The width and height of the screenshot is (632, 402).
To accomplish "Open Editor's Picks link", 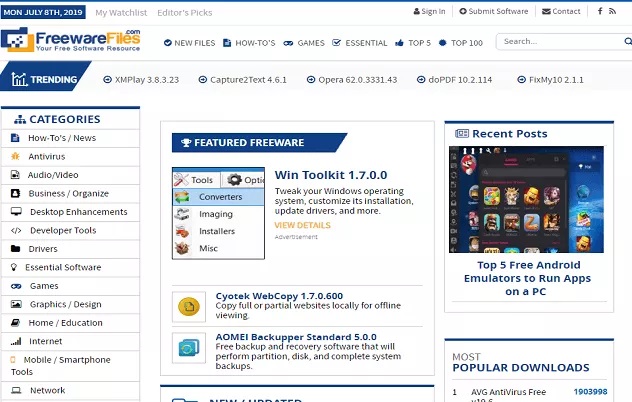I will [x=185, y=12].
